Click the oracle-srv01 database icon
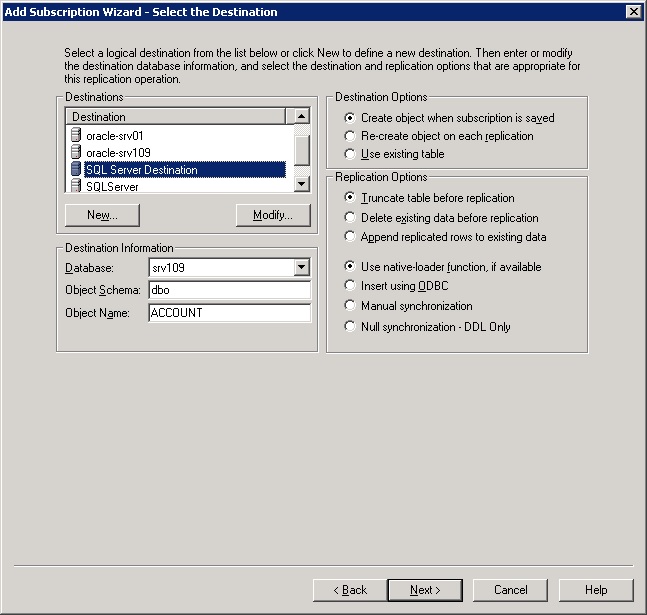 (x=76, y=135)
